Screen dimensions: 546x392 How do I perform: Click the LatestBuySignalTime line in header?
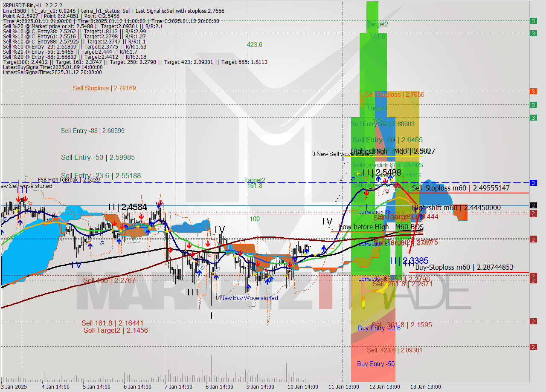click(x=52, y=67)
